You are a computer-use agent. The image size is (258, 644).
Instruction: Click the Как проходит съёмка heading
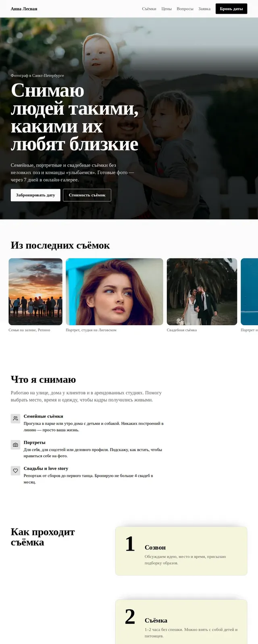coord(43,537)
